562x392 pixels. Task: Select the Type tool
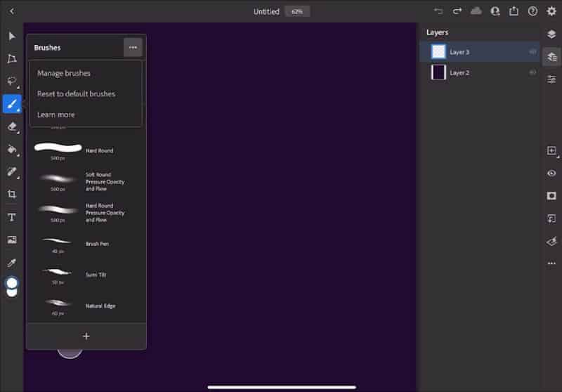(12, 217)
